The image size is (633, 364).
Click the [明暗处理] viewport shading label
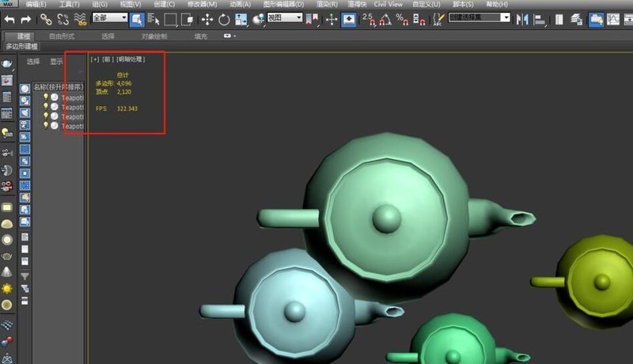tap(131, 59)
